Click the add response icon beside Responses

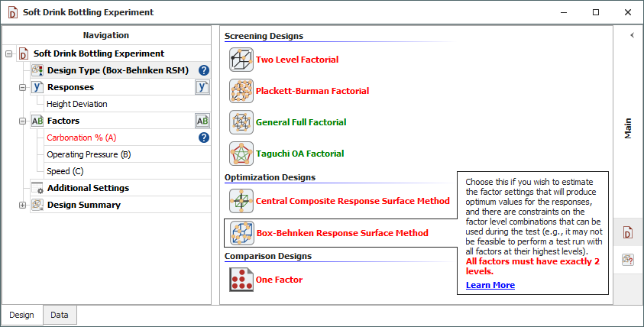click(x=202, y=87)
